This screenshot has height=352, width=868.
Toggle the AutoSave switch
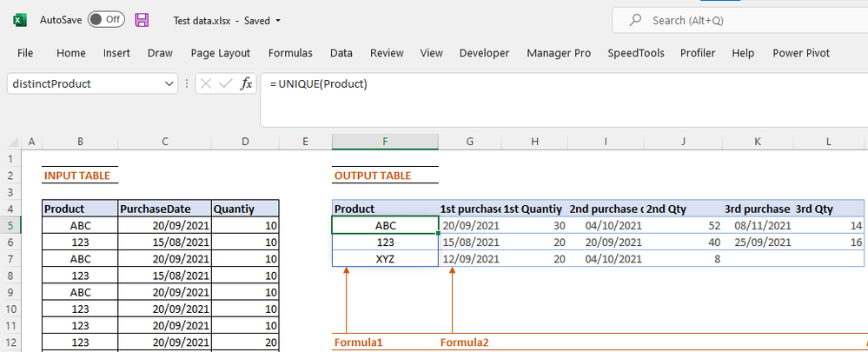106,20
